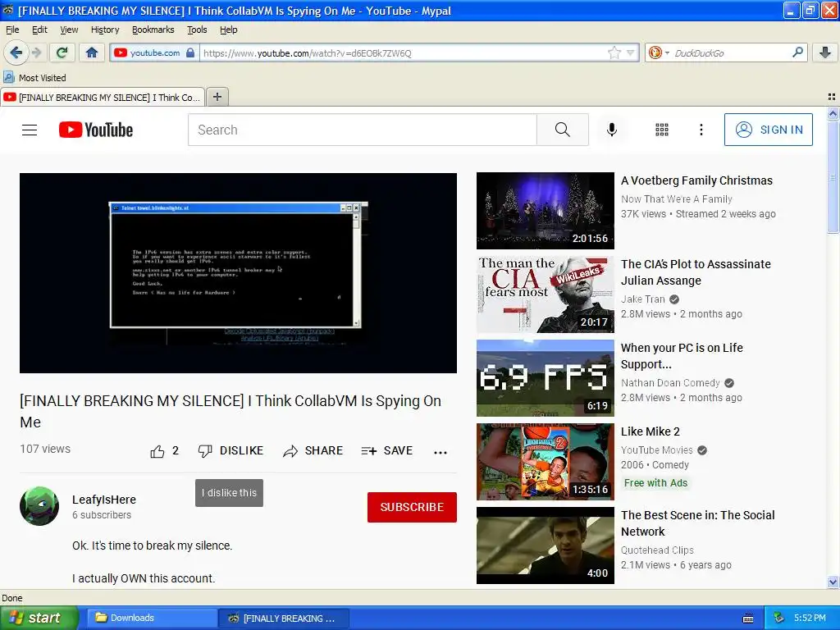Click the keyboard icon in the system tray

[748, 619]
